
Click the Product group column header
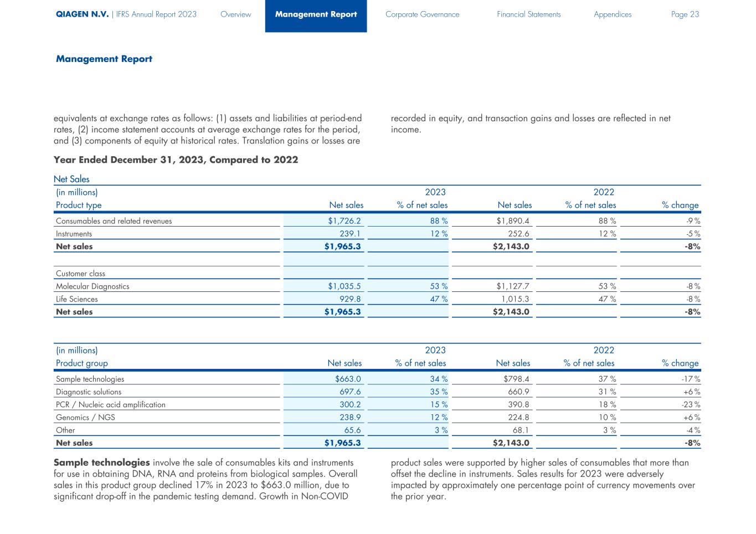pos(82,363)
